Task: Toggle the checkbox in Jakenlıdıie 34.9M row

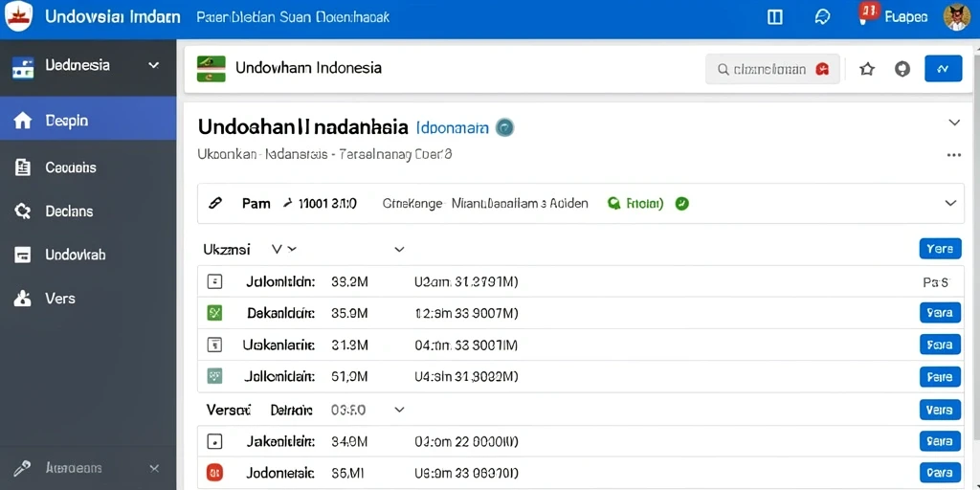Action: click(x=214, y=442)
